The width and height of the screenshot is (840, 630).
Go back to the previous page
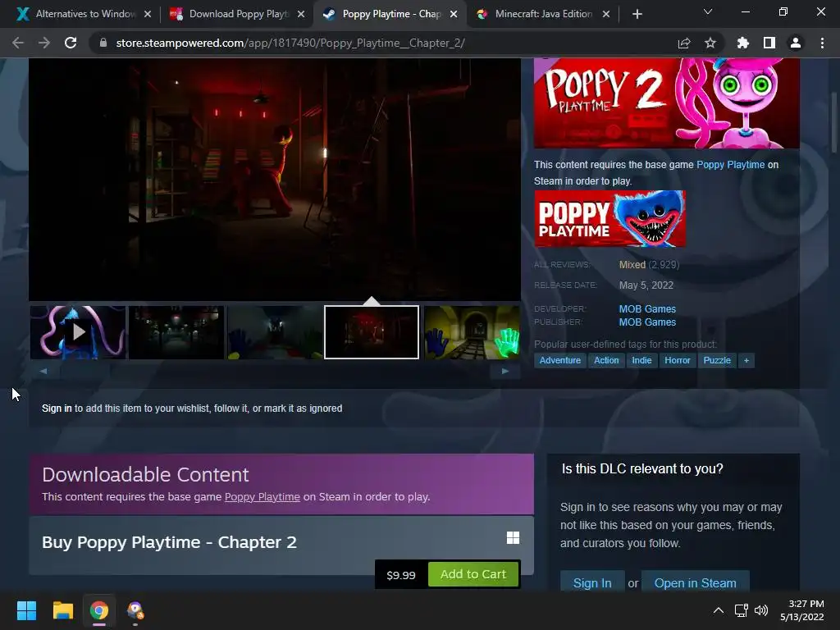18,43
